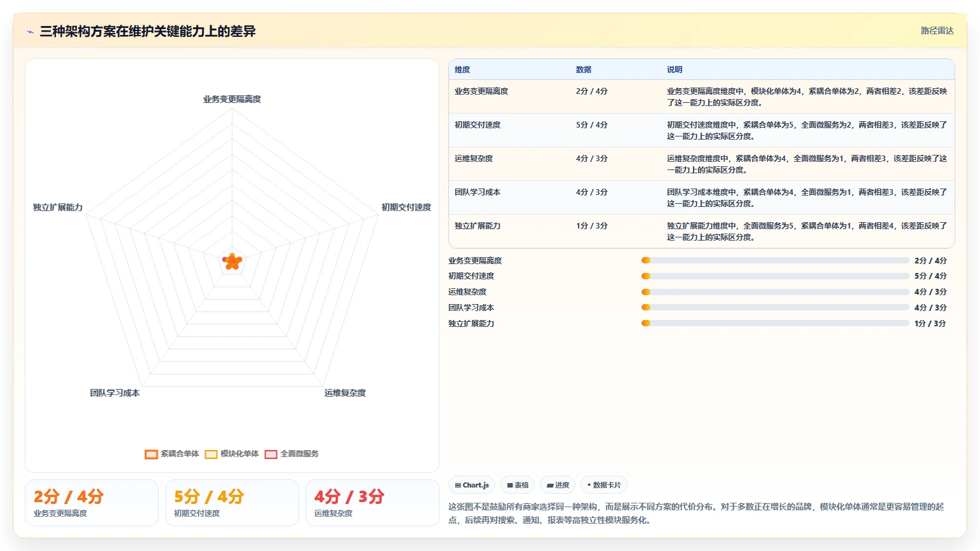Screen dimensions: 980x551
Task: Click the description starting 独立扩展能力维度中
Action: click(807, 232)
